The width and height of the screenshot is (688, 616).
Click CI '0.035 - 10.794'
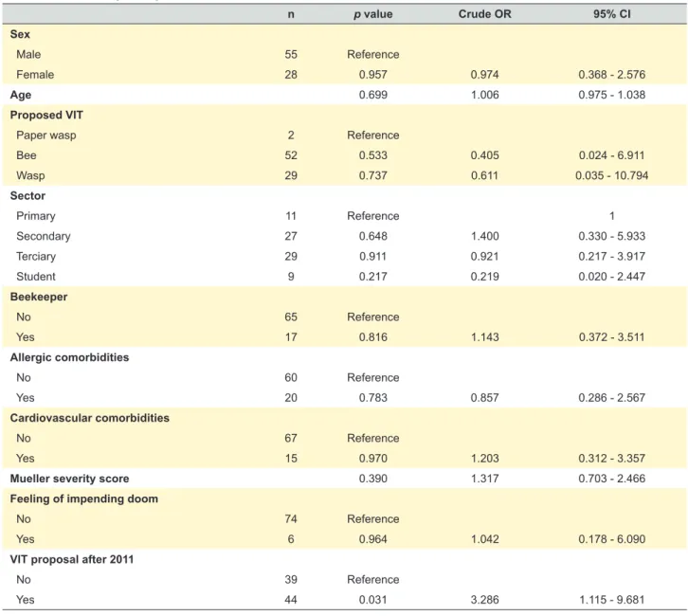pos(611,175)
